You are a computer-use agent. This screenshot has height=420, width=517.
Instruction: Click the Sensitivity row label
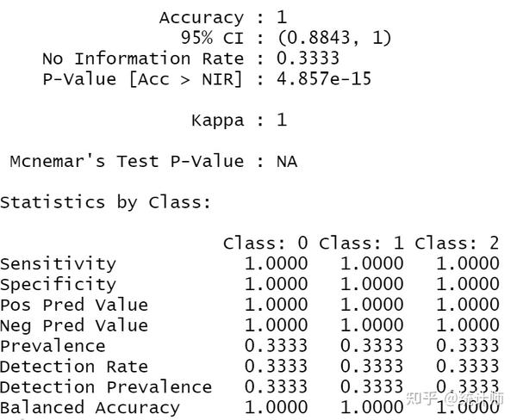click(x=58, y=263)
